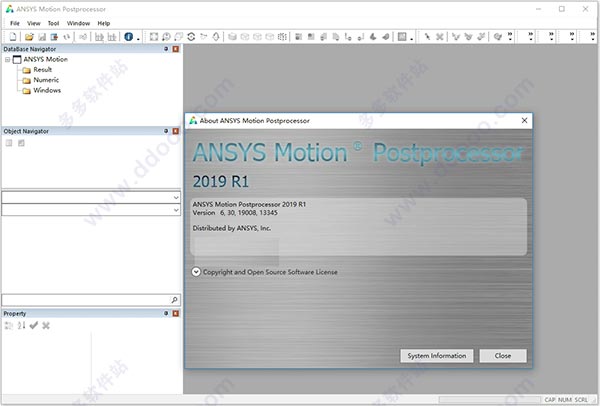This screenshot has height=406, width=600.
Task: Select the magnifier zoom toolbar icon
Action: coord(166,37)
